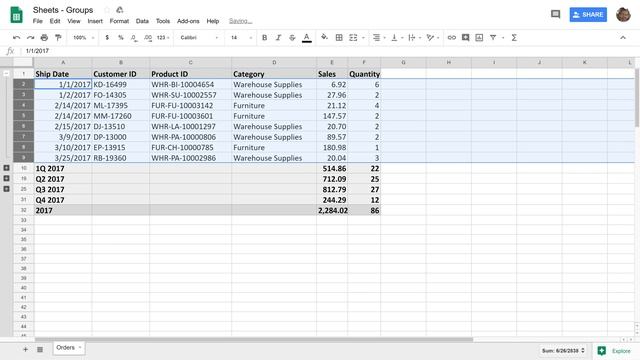640x360 pixels.
Task: Open the Insert menu
Action: click(x=95, y=21)
